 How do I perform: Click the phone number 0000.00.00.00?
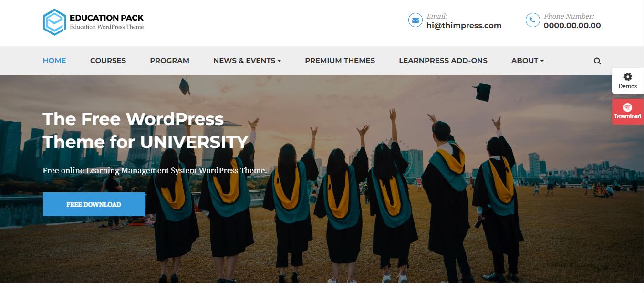coord(572,26)
